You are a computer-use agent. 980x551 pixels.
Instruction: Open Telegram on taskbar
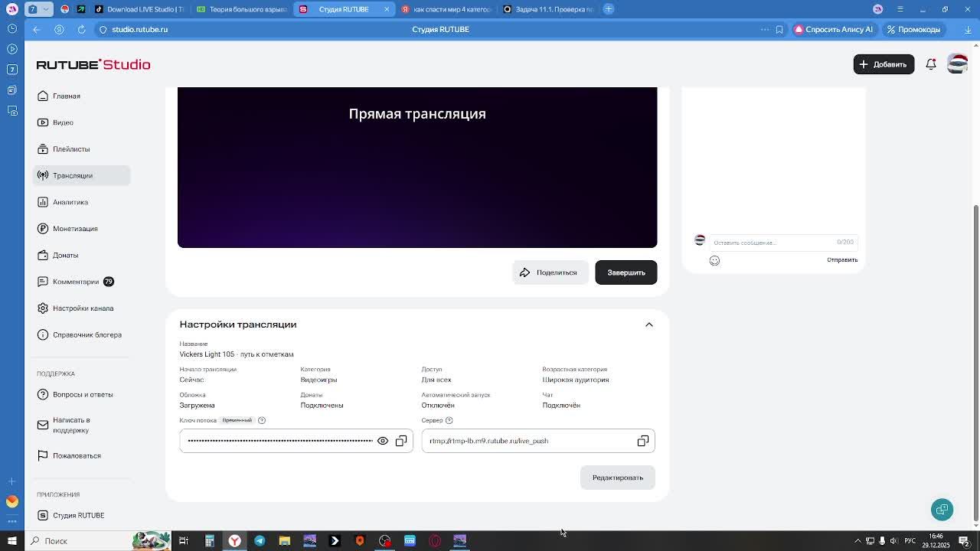[260, 541]
